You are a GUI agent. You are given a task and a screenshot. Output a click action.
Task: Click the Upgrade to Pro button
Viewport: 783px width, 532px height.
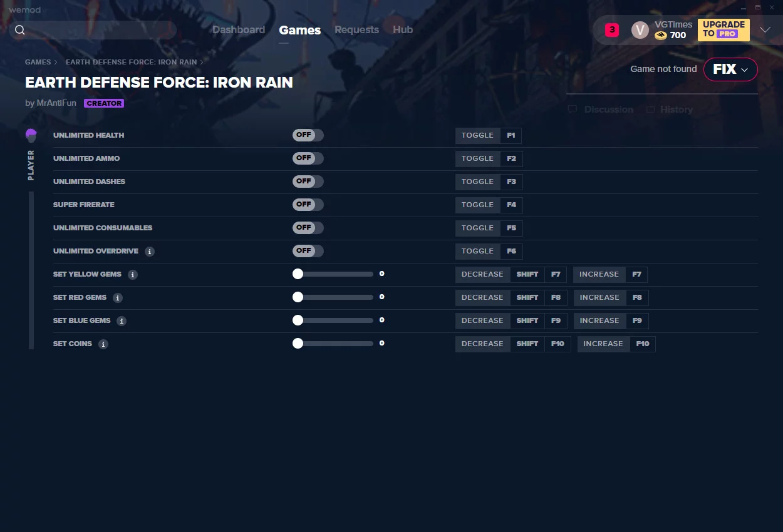coord(723,30)
